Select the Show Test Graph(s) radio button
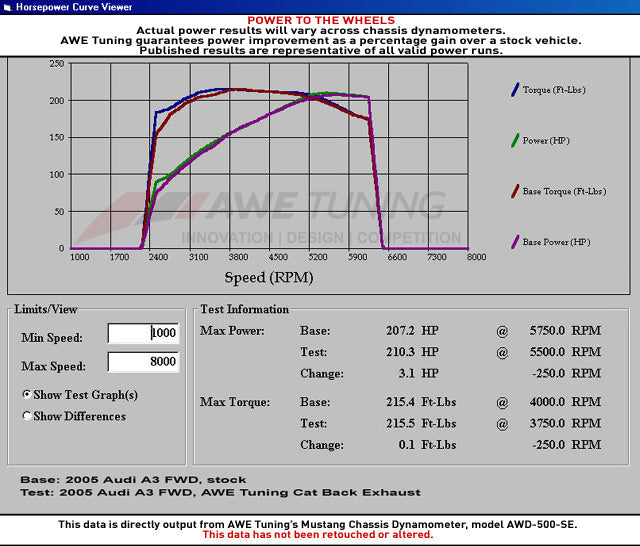Viewport: 640px width, 546px height. pos(26,395)
